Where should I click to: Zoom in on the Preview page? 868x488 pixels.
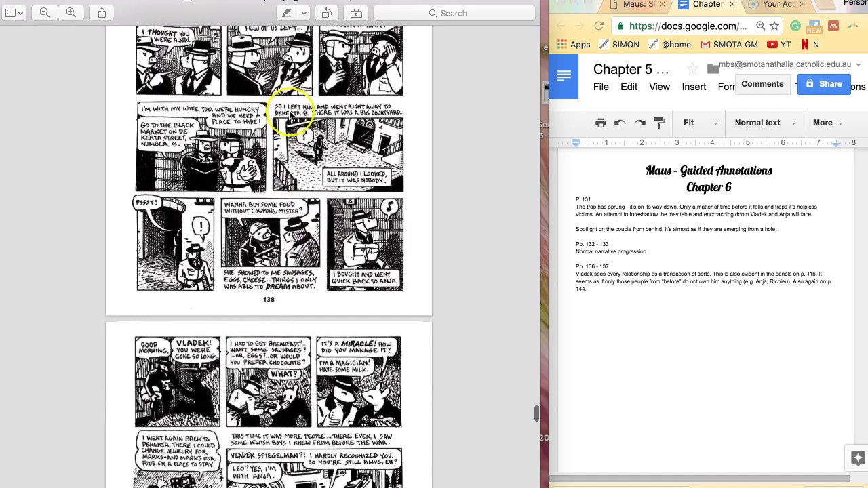71,13
